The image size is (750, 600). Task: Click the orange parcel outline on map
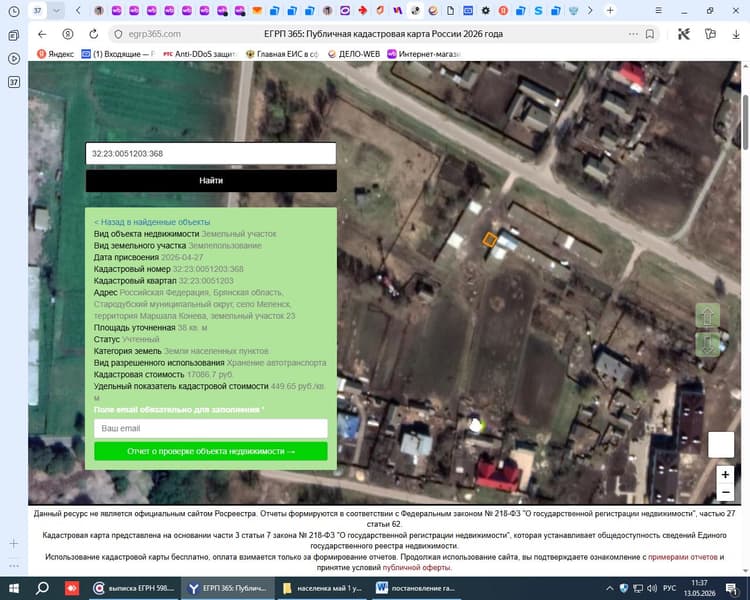point(489,239)
